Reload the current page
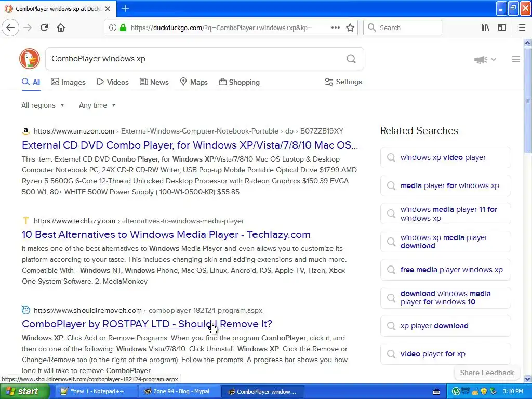Viewport: 532px width, 399px height. (x=44, y=28)
